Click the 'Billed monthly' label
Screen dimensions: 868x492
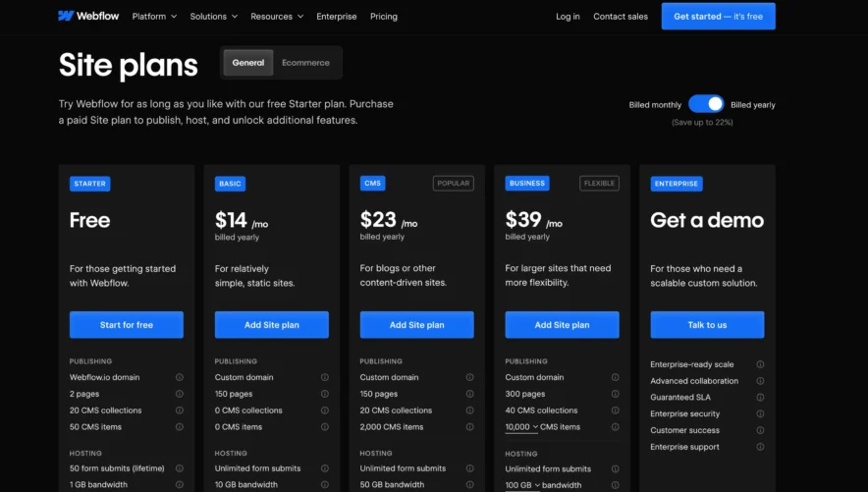pos(655,105)
